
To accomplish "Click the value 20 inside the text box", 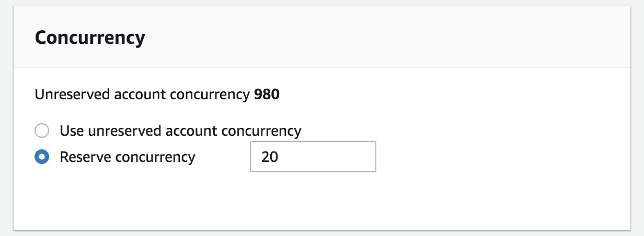I will 270,157.
